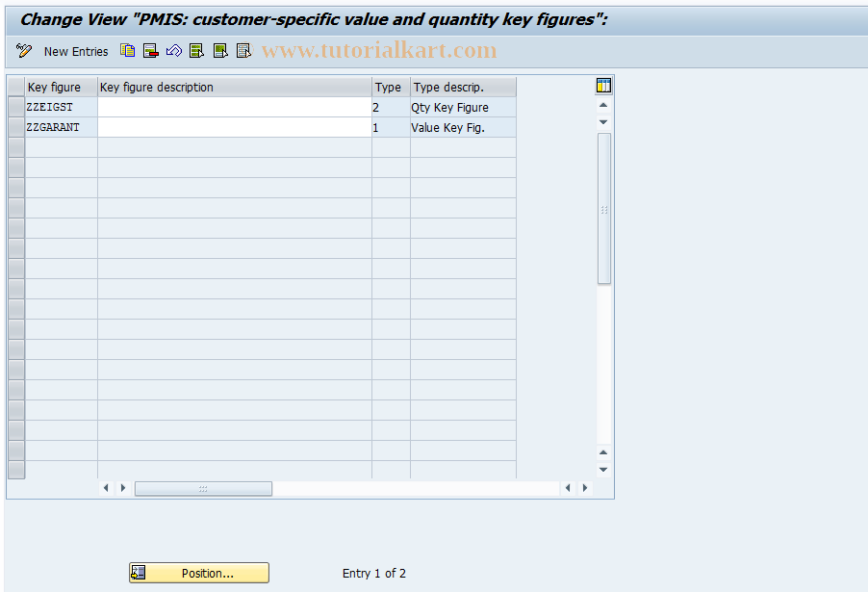Click vertical scrollbar bottom up arrow
The height and width of the screenshot is (592, 868).
coord(603,452)
